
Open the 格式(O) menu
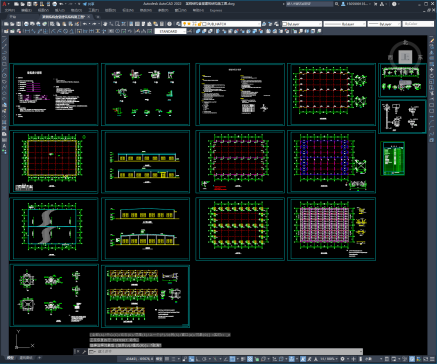coord(76,10)
